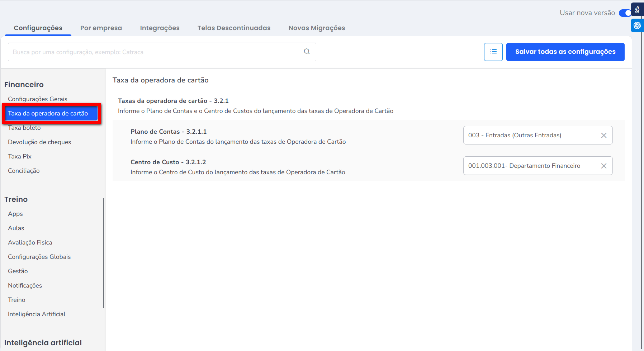This screenshot has height=351, width=644.
Task: Select Taxa boleto in sidebar
Action: pyautogui.click(x=24, y=128)
